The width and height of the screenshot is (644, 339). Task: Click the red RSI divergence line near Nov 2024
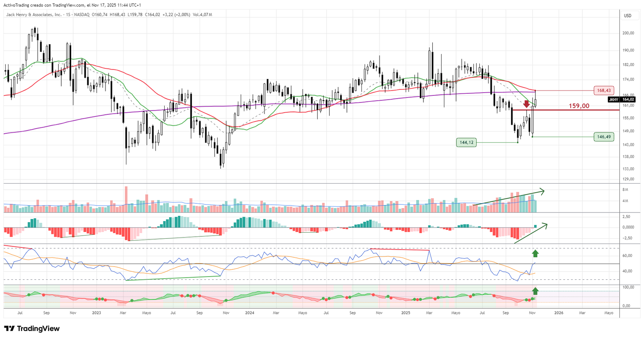coord(400,250)
